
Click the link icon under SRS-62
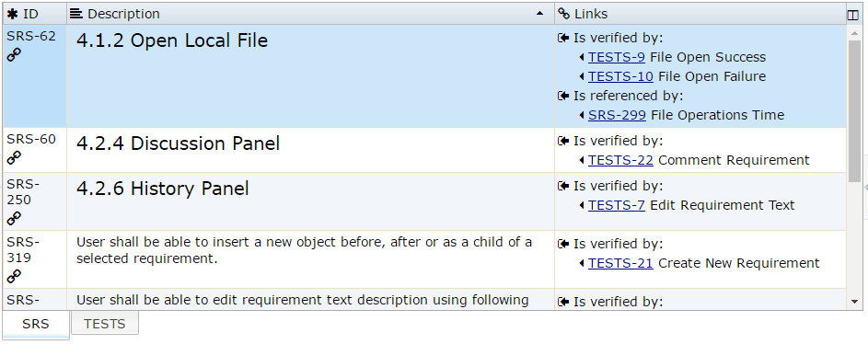14,55
